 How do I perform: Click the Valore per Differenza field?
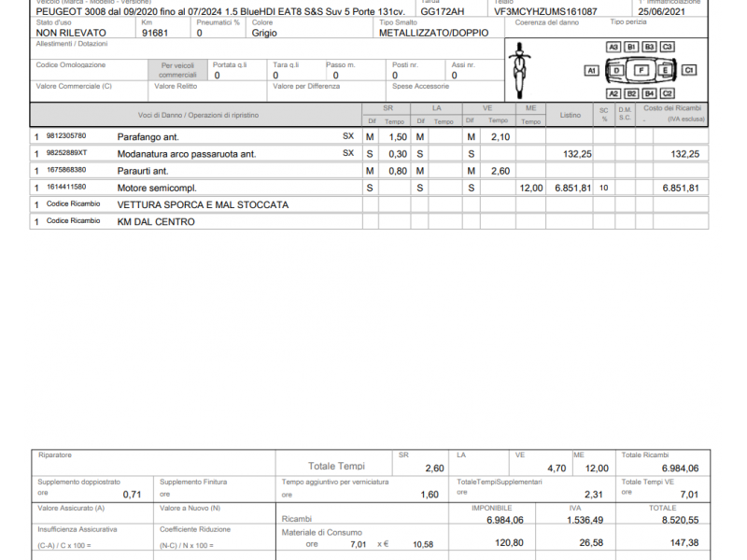[x=326, y=91]
